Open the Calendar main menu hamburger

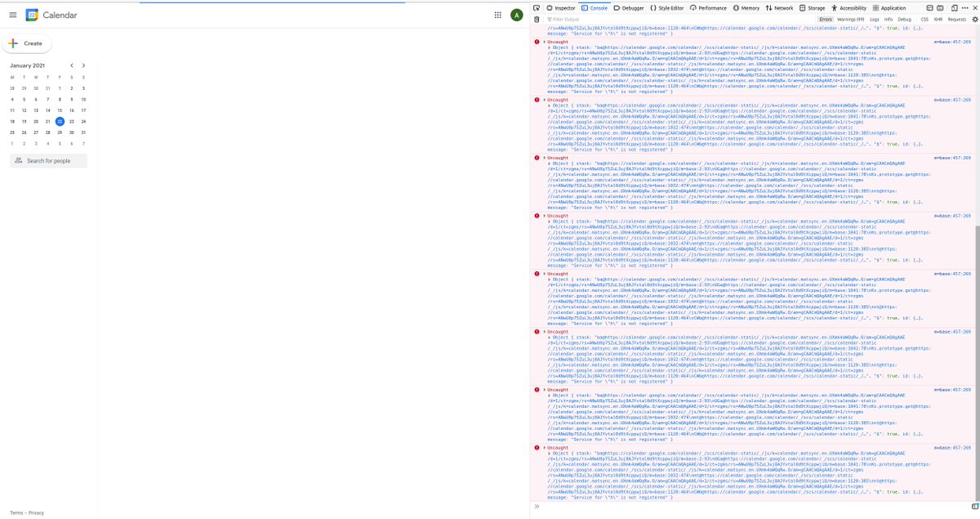click(x=12, y=15)
